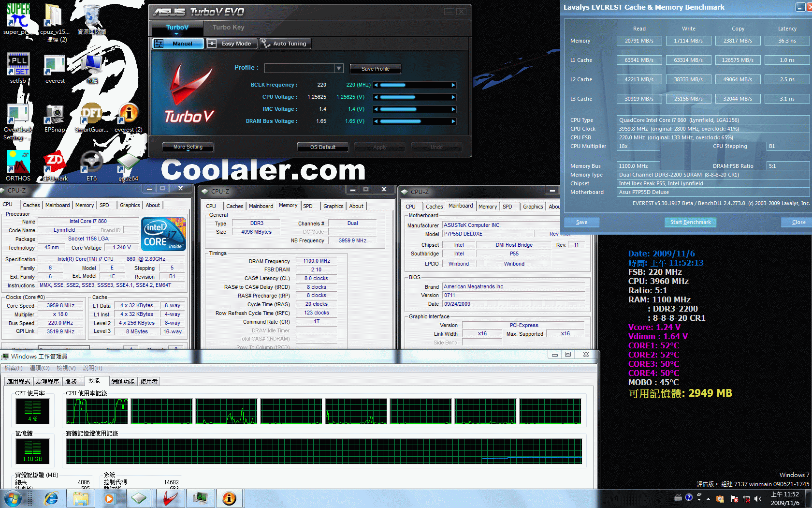Click the language bar help icon

689,497
